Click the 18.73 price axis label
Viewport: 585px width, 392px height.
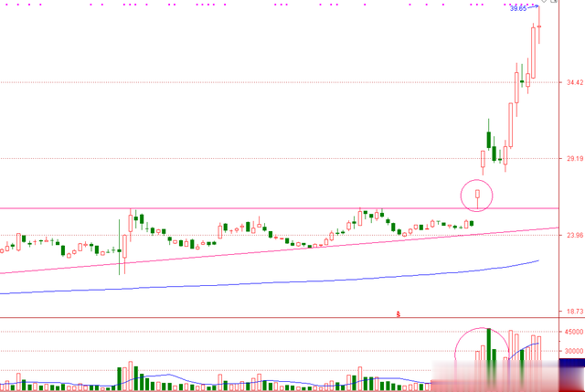click(575, 311)
